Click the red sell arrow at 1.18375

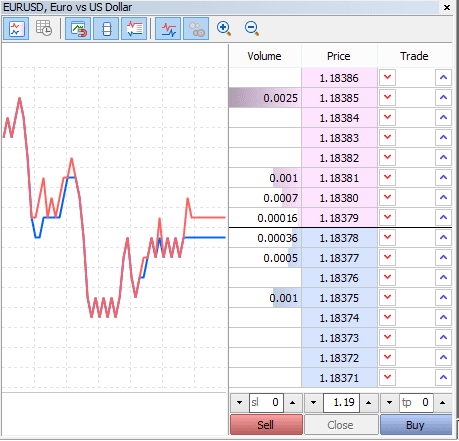pos(387,297)
